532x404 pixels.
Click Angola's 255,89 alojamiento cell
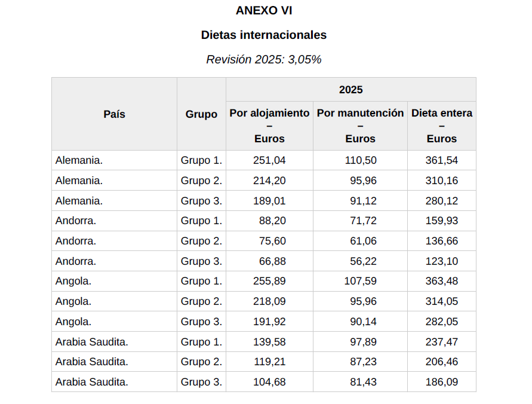(x=270, y=281)
